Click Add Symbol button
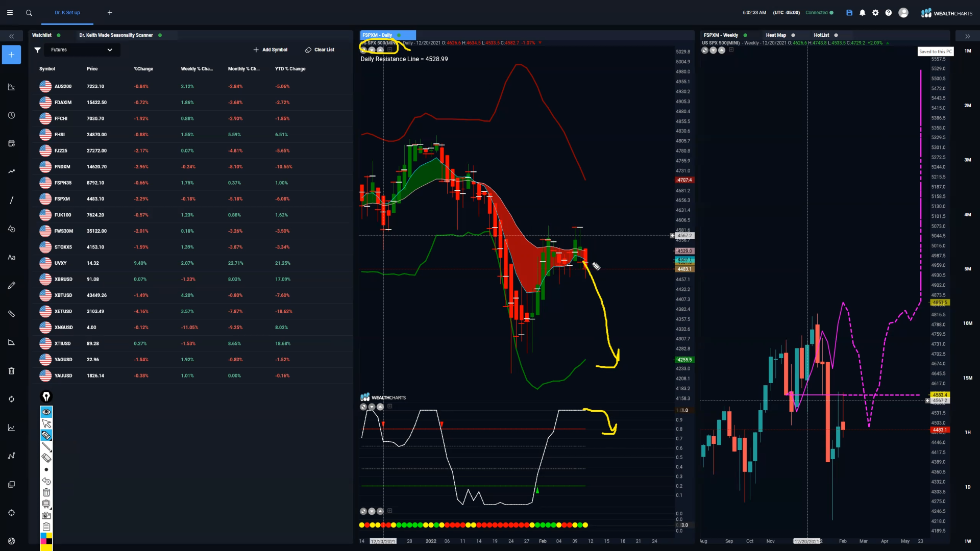Screen dimensions: 980x551 coord(271,50)
